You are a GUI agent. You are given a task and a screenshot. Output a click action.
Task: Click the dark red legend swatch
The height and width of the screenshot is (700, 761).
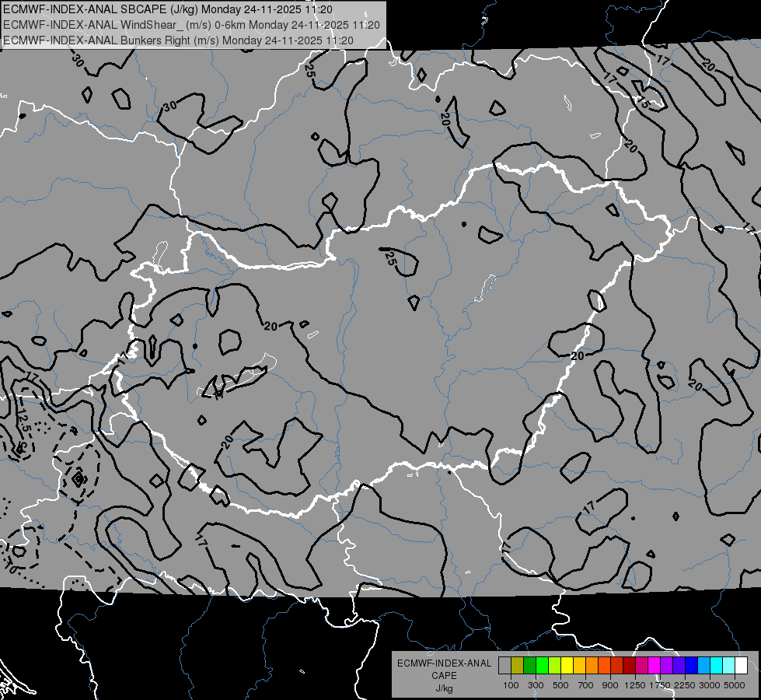(630, 666)
